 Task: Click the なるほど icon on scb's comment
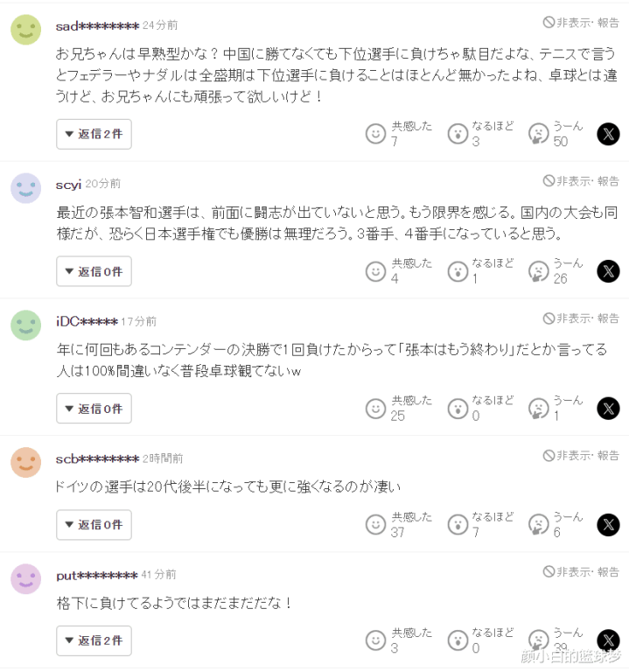tap(457, 525)
